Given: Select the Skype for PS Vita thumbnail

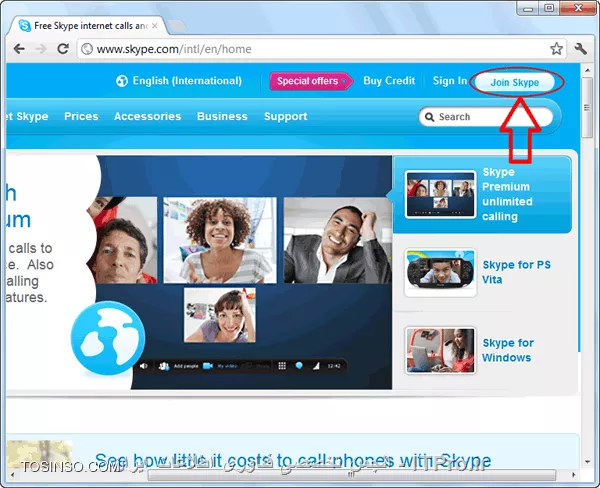Looking at the screenshot, I should click(x=440, y=272).
